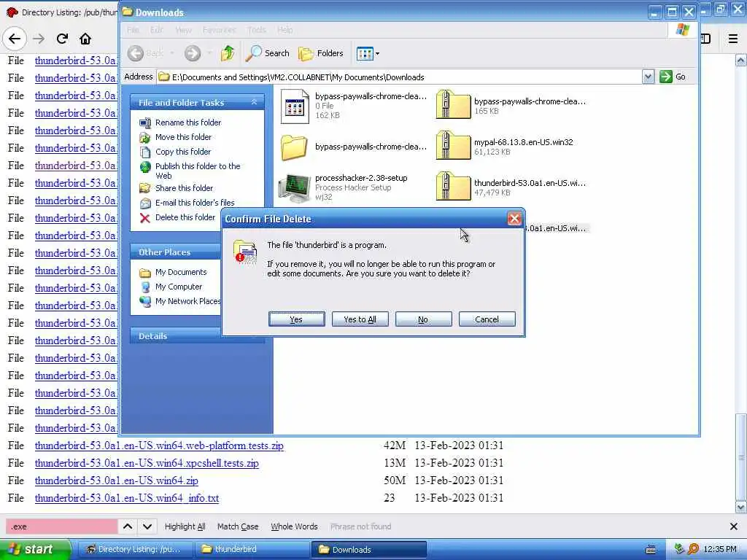
Task: Expand the Address bar dropdown
Action: pyautogui.click(x=648, y=77)
